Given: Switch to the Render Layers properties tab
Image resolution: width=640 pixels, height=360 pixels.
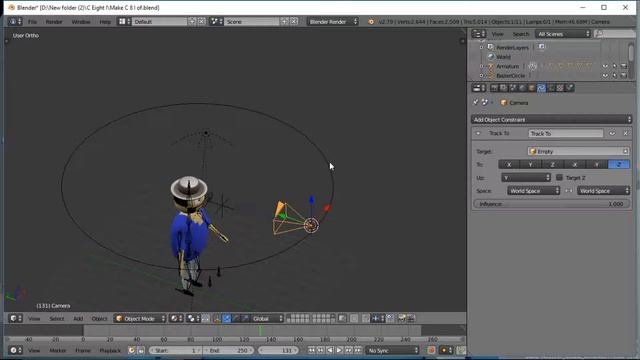Looking at the screenshot, I should tap(504, 88).
